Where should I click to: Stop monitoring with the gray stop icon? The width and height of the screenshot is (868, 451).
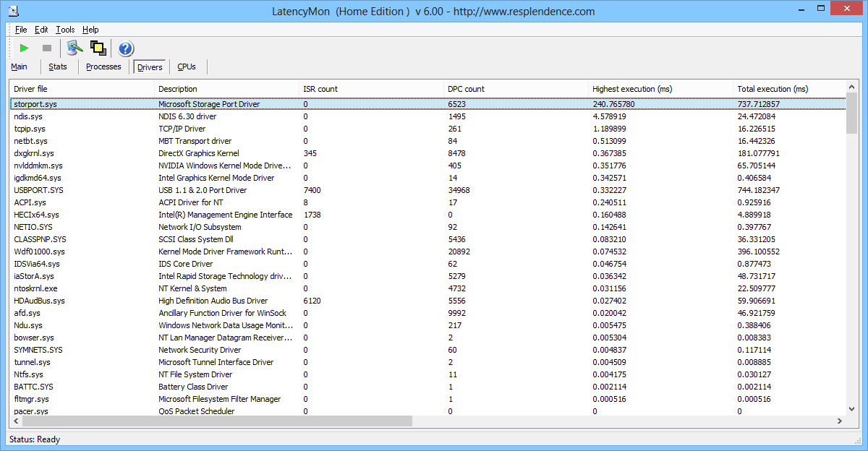tap(47, 48)
